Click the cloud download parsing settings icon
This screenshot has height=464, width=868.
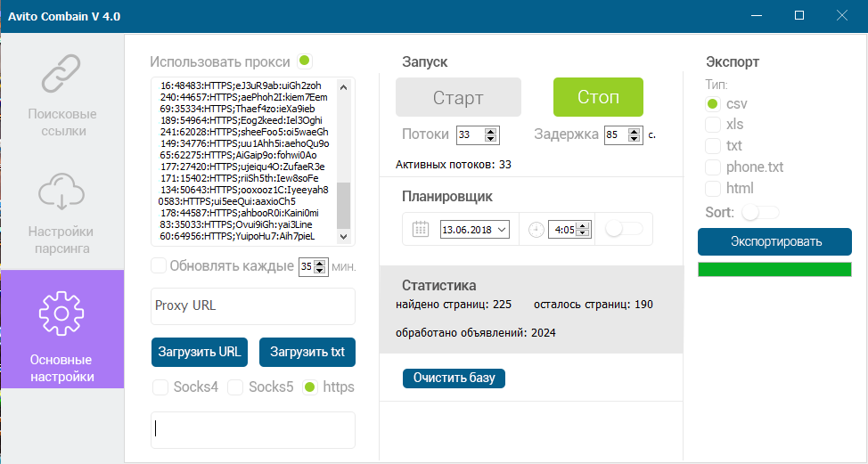coord(61,192)
